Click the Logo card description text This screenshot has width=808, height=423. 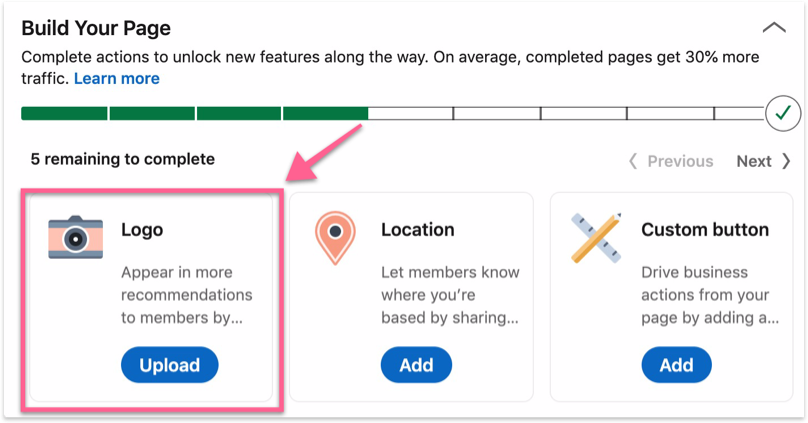tap(186, 295)
